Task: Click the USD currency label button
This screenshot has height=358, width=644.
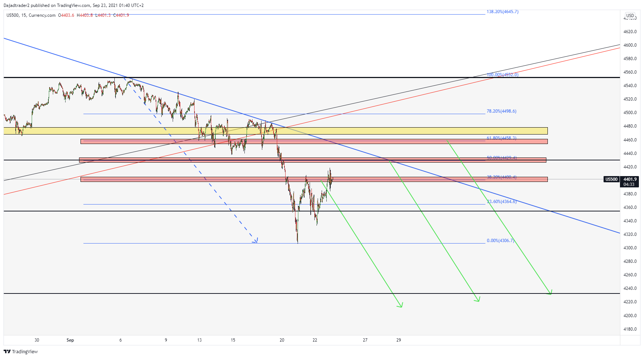Action: [x=630, y=16]
